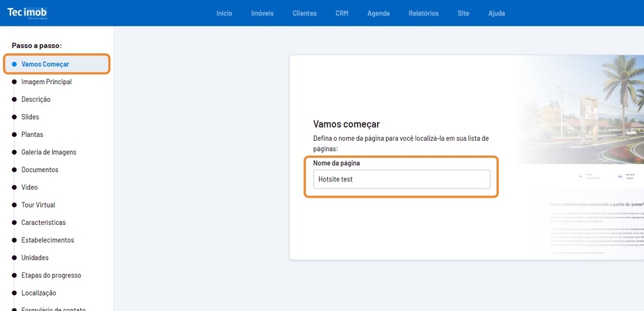Open the Agenda menu
The height and width of the screenshot is (311, 644).
378,13
